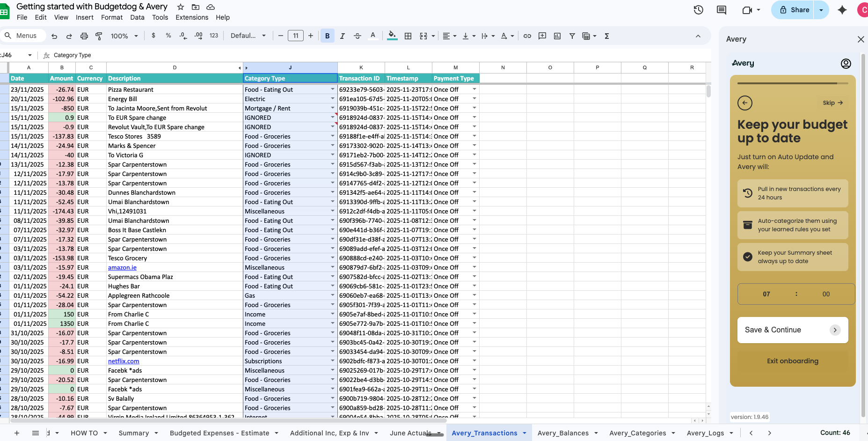
Task: Open version history clock icon
Action: click(x=698, y=10)
